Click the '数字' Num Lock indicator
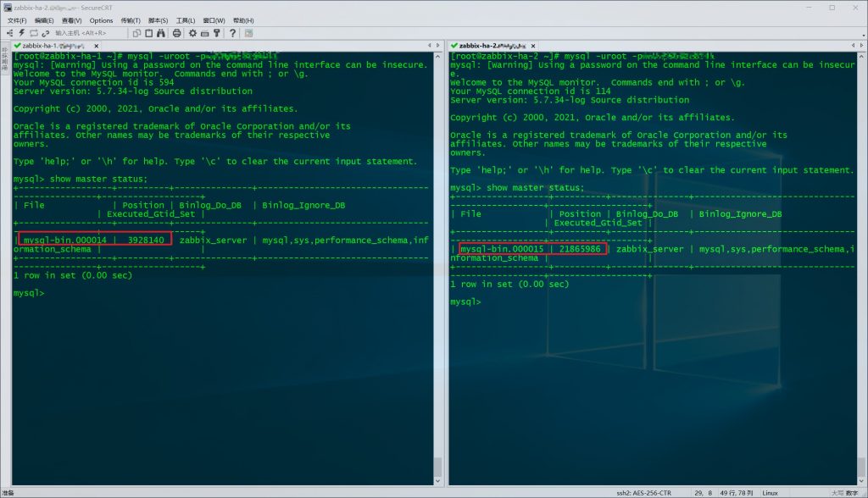The image size is (868, 498). (x=852, y=493)
